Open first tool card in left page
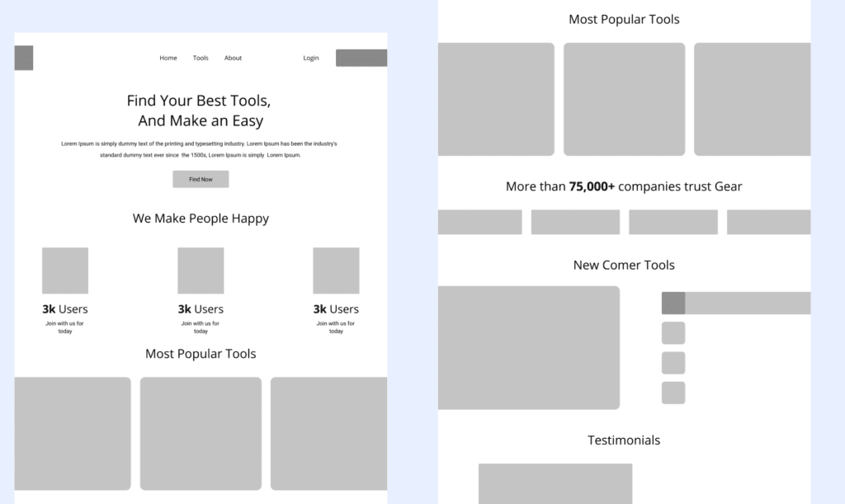 (73, 433)
